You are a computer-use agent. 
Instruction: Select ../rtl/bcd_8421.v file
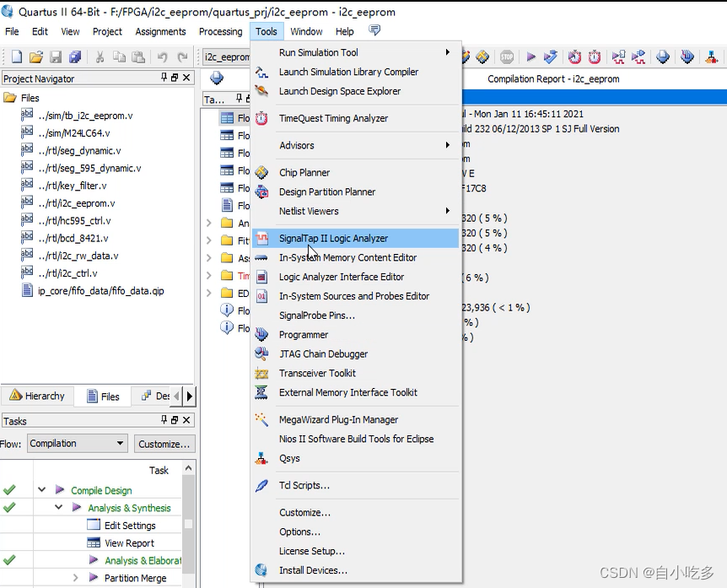coord(73,239)
